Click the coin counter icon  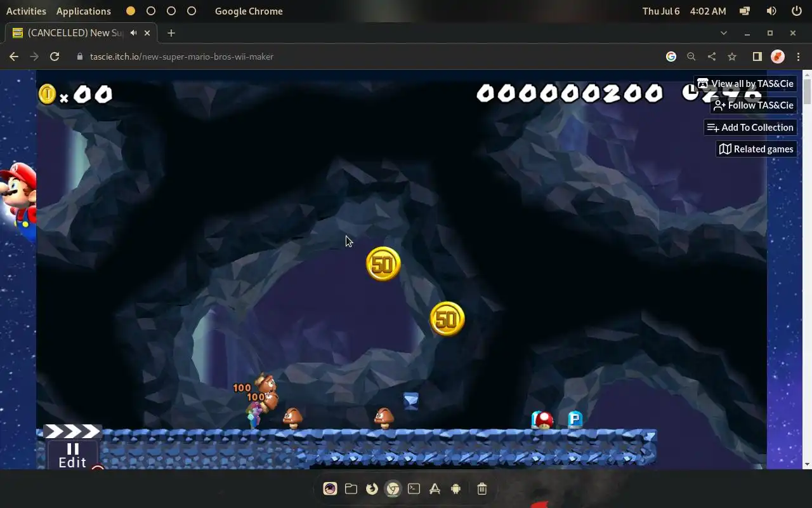coord(47,94)
